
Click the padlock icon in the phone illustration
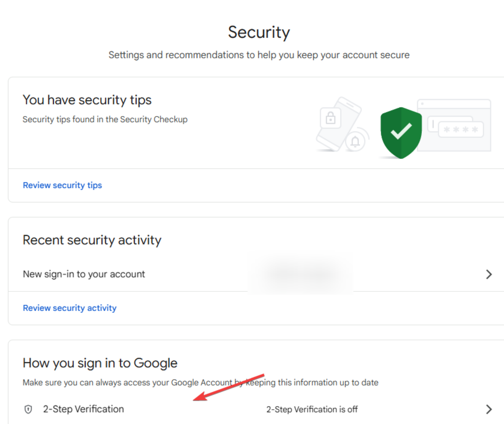[330, 118]
